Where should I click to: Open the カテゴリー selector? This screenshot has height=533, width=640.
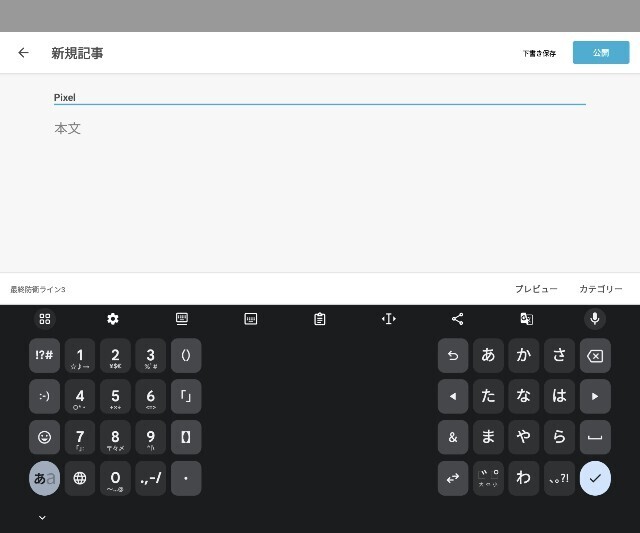[x=601, y=289]
